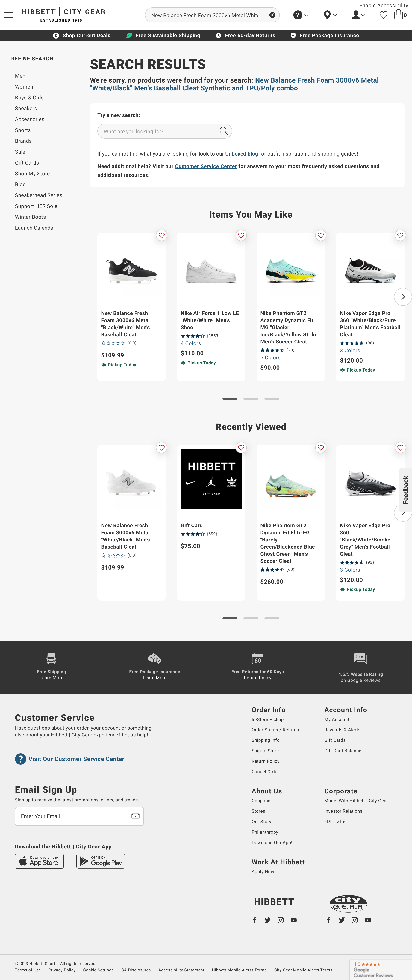Open Launch Calendar from sidebar
Viewport: 412px width, 980px height.
click(x=35, y=228)
